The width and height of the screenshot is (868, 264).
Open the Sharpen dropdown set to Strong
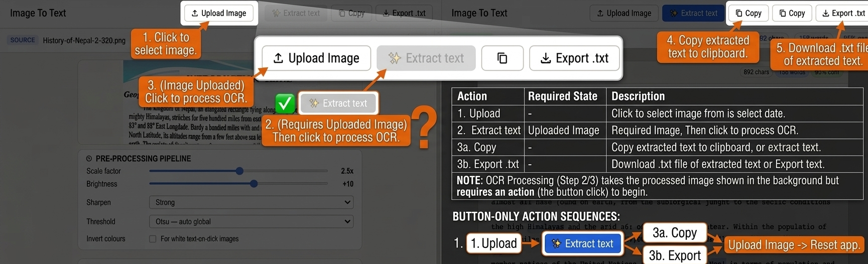click(x=251, y=202)
